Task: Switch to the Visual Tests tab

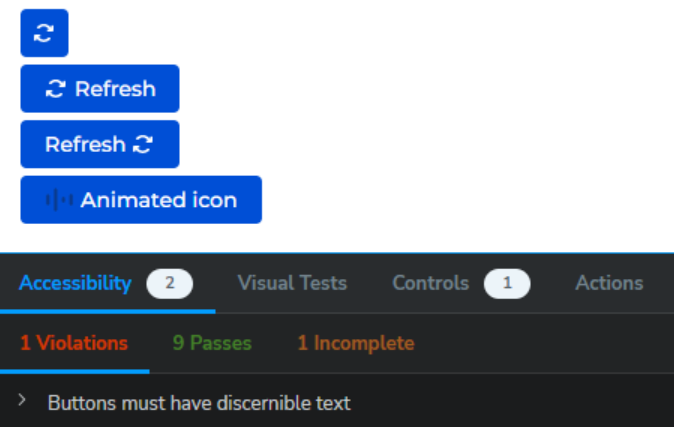Action: [x=292, y=283]
